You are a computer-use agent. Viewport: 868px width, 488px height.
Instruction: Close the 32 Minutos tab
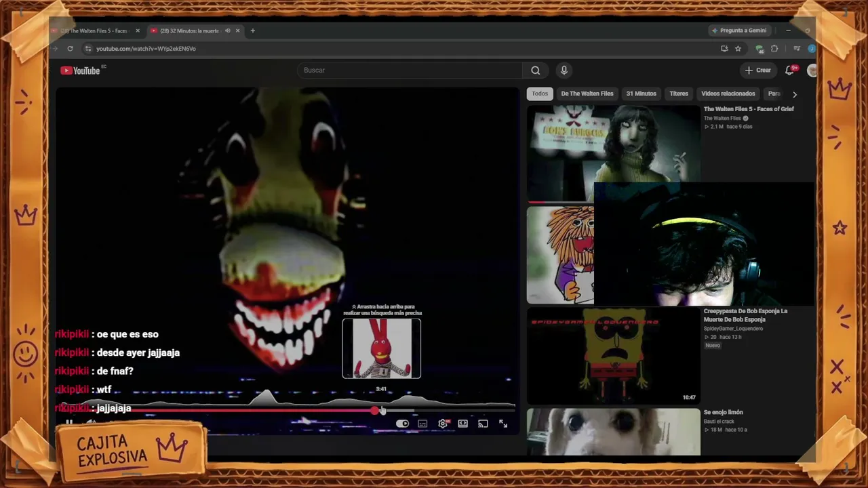[237, 30]
